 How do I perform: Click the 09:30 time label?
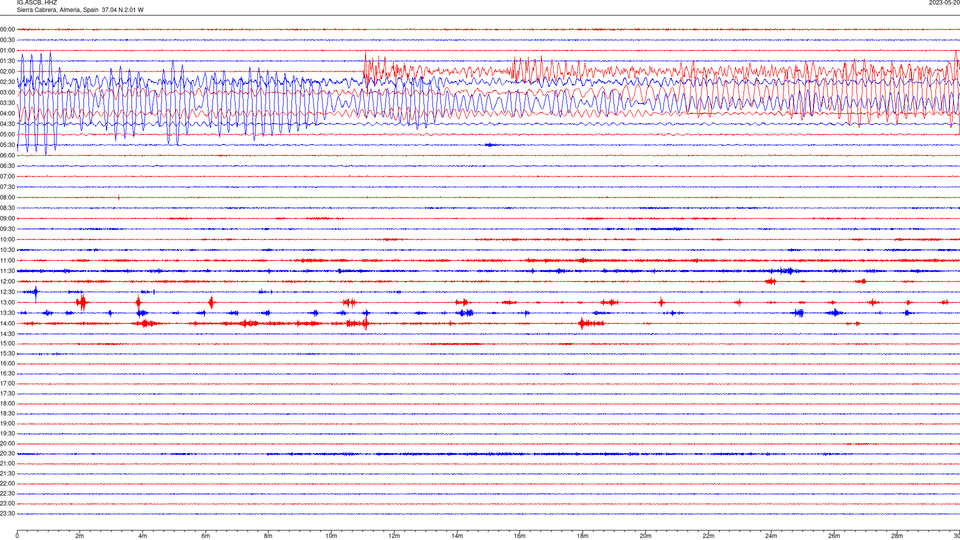coord(7,229)
